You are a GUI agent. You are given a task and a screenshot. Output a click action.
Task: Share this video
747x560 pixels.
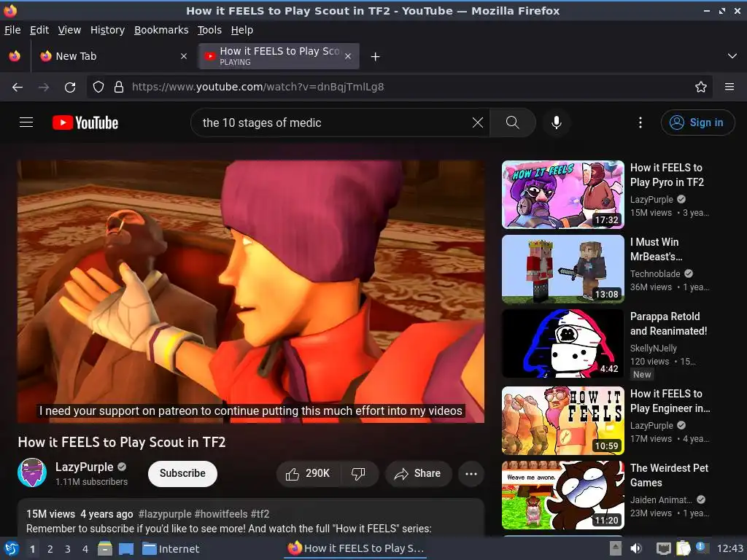pyautogui.click(x=417, y=473)
